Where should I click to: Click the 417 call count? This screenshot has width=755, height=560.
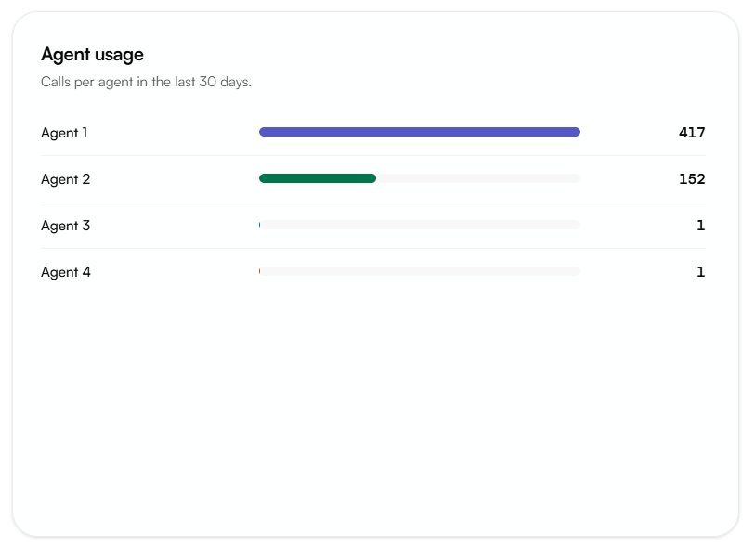click(692, 133)
